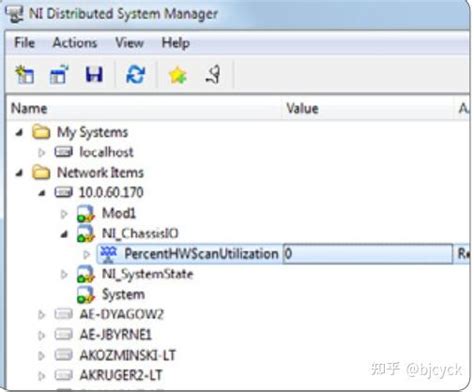Click the AKRUGER2-LT computer icon

click(63, 375)
